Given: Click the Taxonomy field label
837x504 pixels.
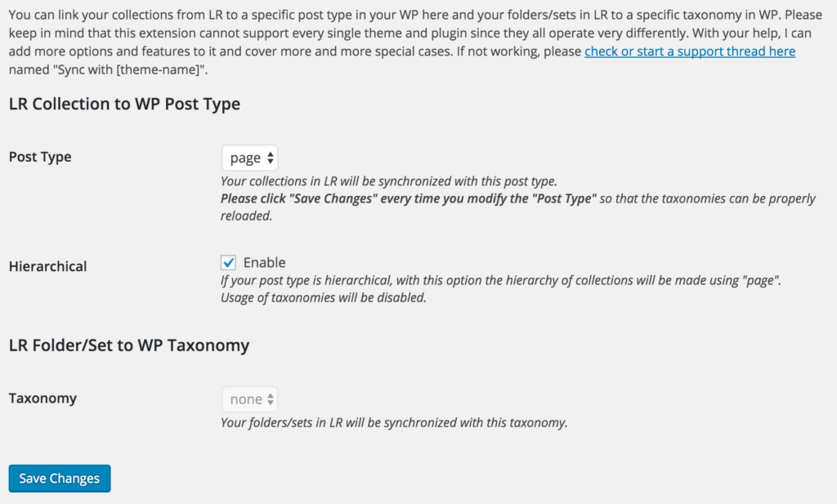Looking at the screenshot, I should (x=43, y=399).
